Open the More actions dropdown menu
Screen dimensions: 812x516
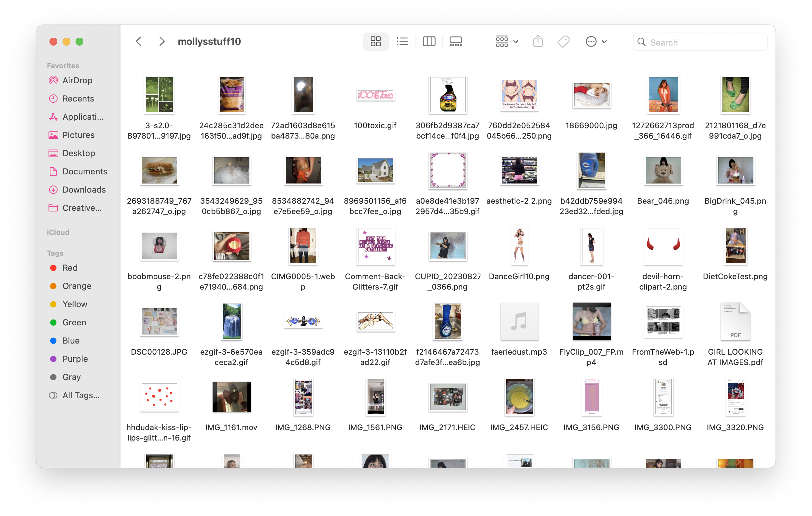(x=596, y=41)
